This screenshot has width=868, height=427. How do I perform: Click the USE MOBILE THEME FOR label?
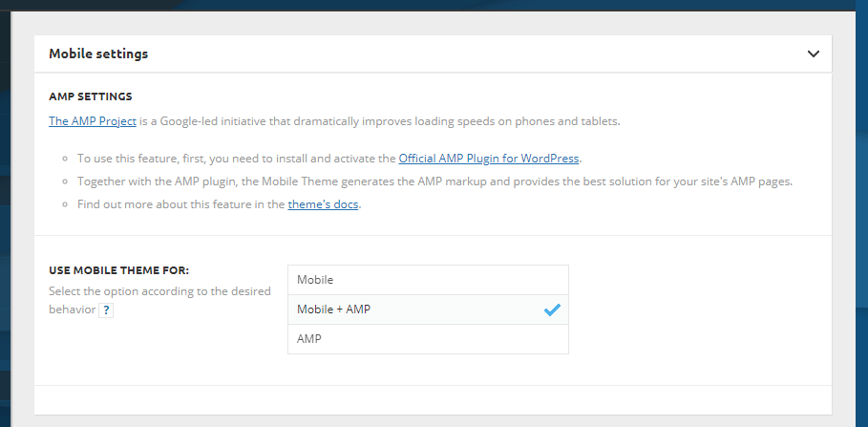pyautogui.click(x=119, y=271)
